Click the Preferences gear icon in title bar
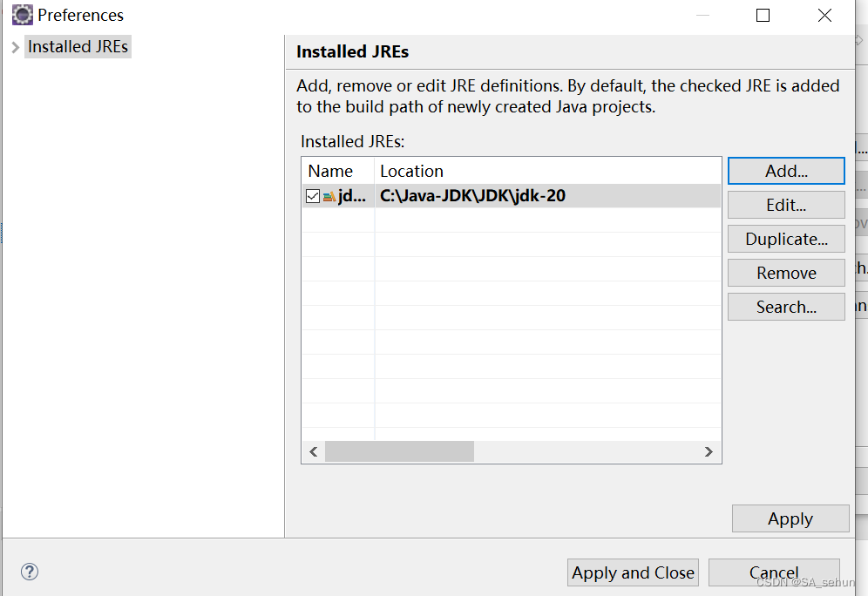Screen dimensions: 868x596 (22, 15)
